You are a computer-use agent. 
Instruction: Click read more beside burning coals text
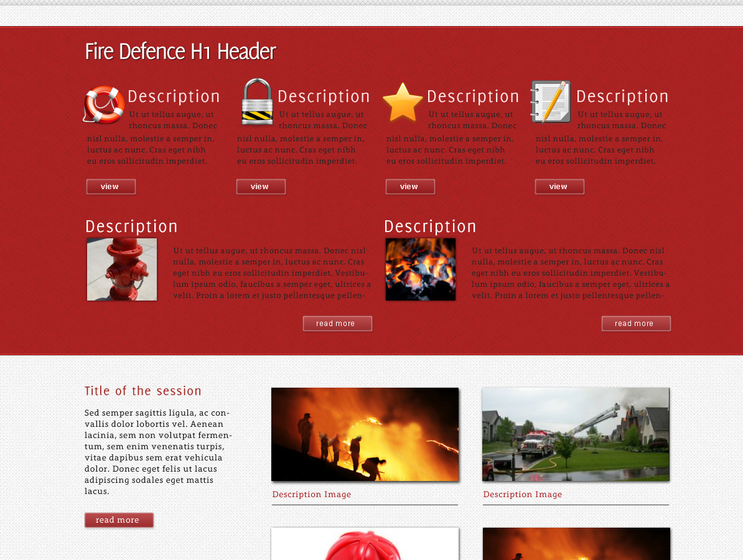tap(636, 324)
